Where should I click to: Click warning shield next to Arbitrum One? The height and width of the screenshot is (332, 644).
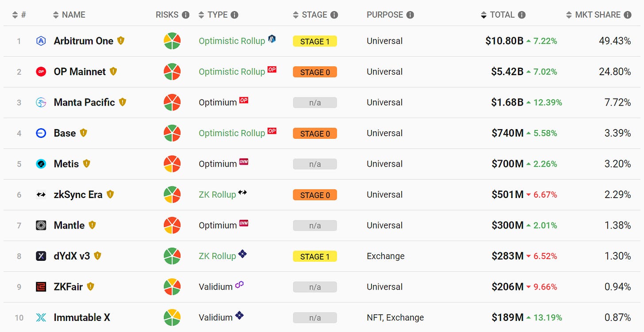pos(121,41)
